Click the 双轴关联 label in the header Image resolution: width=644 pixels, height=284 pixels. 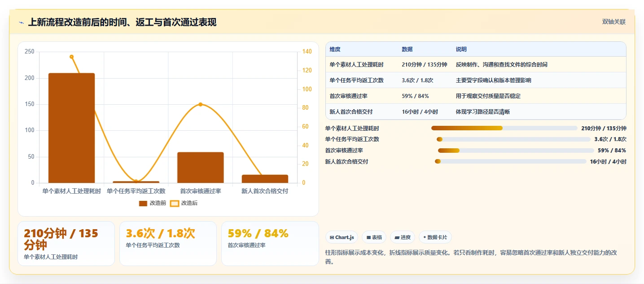[x=614, y=22]
